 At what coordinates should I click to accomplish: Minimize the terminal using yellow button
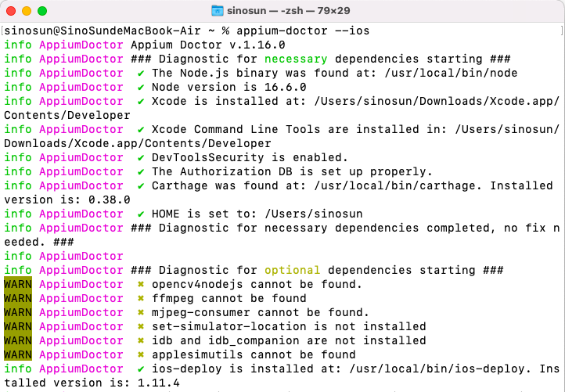27,11
